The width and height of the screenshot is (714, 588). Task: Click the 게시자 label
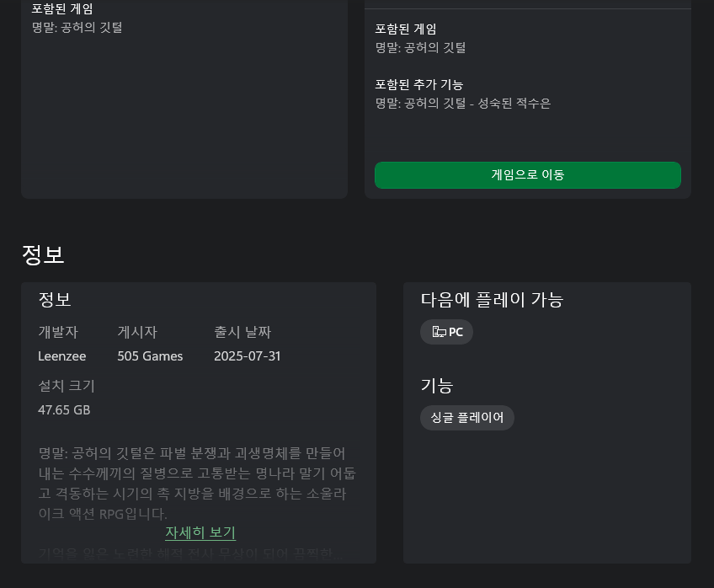[x=137, y=332]
